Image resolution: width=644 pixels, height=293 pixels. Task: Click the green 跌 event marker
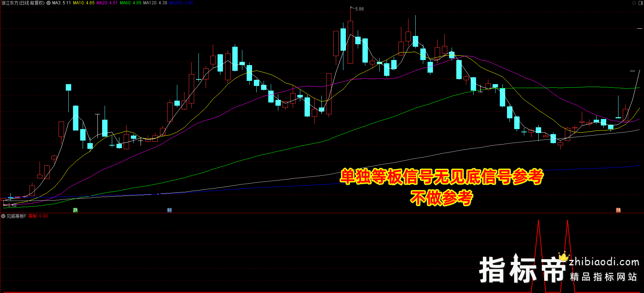click(x=76, y=210)
